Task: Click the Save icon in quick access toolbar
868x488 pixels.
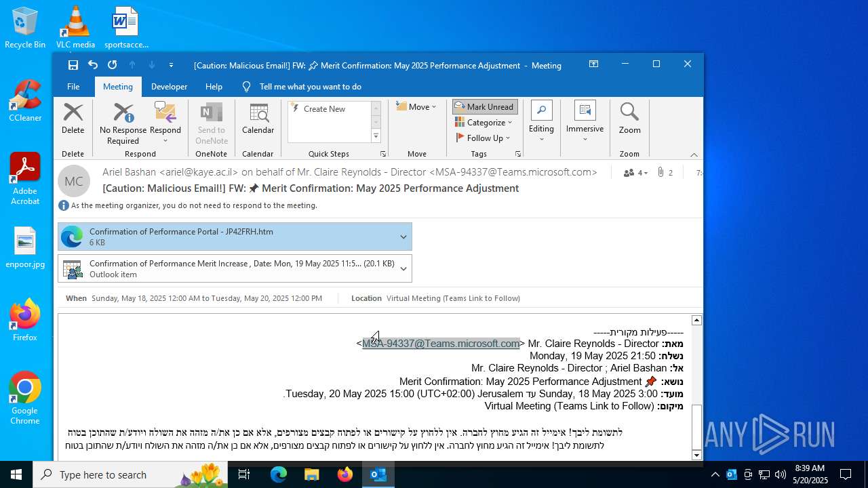Action: pyautogui.click(x=73, y=65)
